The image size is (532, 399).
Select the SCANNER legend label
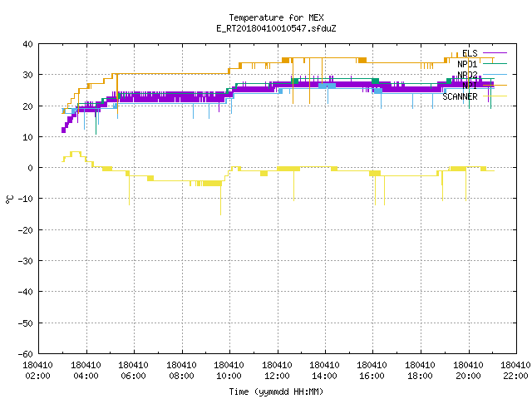pos(460,96)
